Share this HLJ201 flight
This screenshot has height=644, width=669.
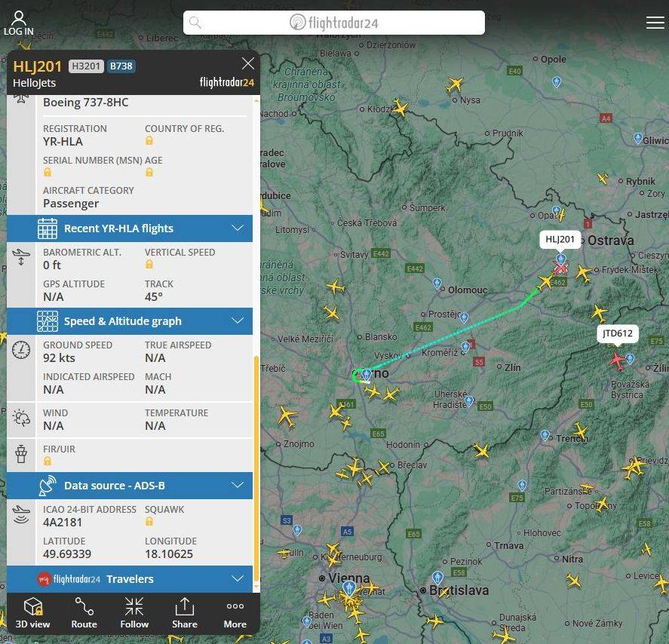184,612
